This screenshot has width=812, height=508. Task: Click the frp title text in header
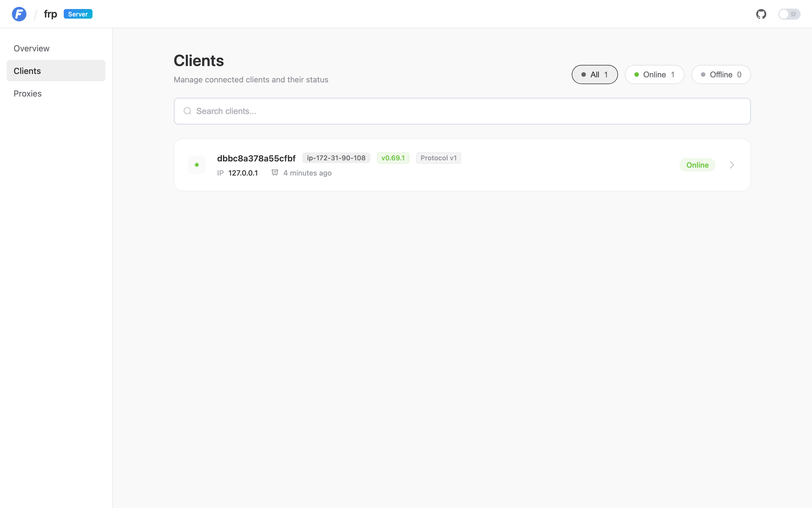tap(50, 14)
